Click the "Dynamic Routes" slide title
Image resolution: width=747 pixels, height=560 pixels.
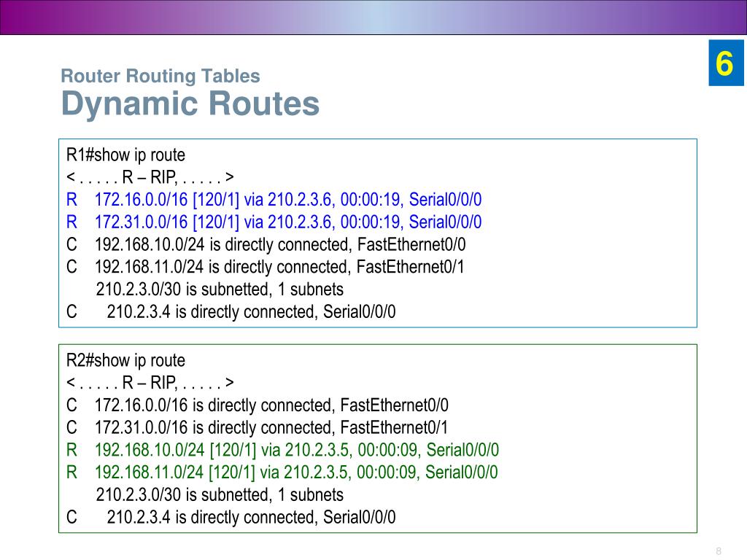pos(190,104)
